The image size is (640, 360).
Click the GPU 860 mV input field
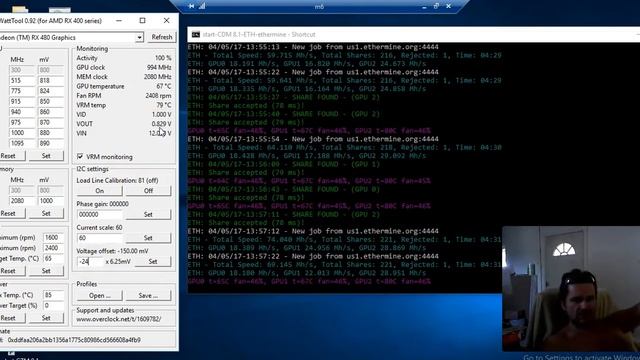click(x=51, y=112)
